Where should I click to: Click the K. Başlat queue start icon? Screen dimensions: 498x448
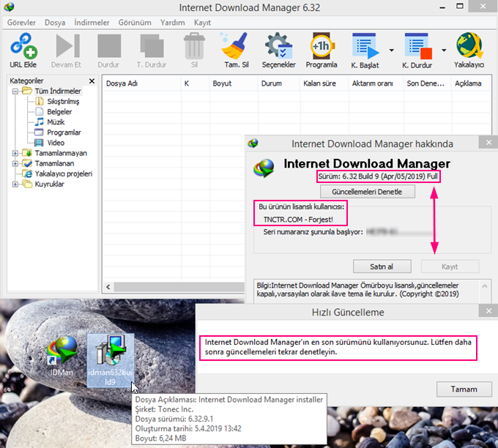365,46
